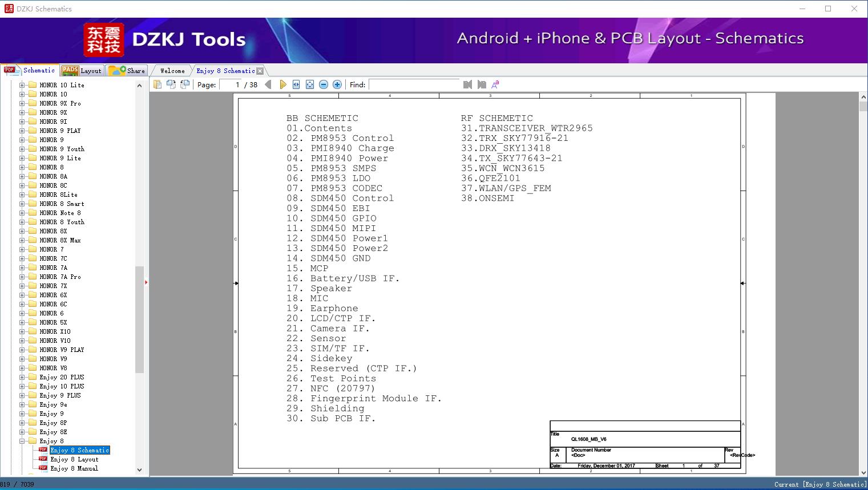Open the Share tab

[x=127, y=71]
